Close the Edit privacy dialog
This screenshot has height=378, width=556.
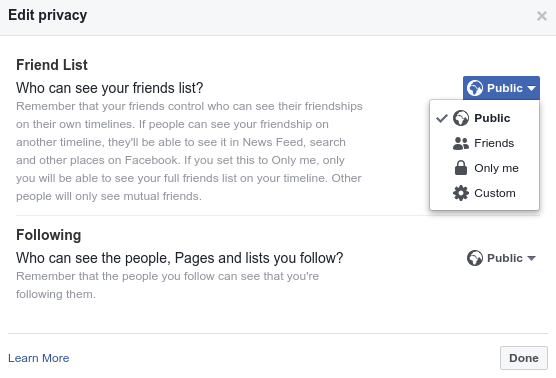(x=541, y=16)
